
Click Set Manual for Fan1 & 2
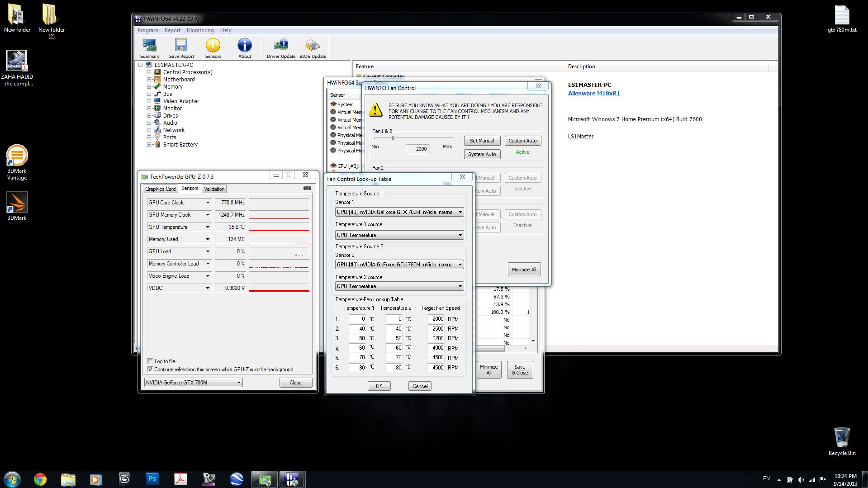tap(482, 141)
